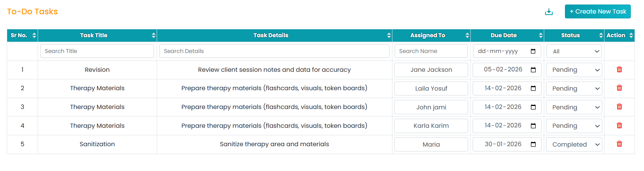Delete the Revision task row
The height and width of the screenshot is (171, 644).
[x=619, y=70]
